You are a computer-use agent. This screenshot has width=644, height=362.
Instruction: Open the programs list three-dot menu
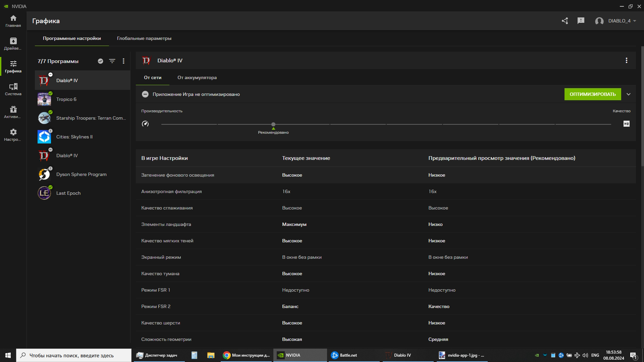[x=123, y=61]
